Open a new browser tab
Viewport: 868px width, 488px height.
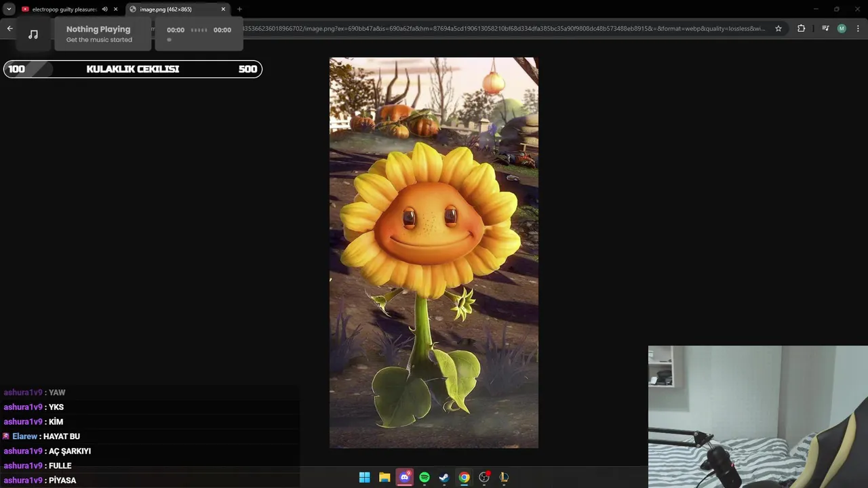(x=239, y=9)
